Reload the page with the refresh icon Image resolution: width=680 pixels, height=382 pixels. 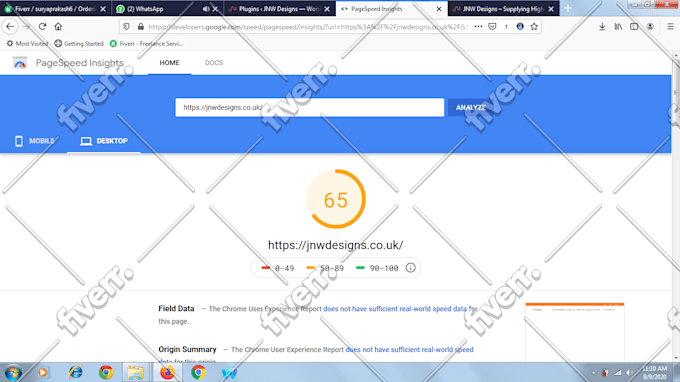tap(42, 26)
